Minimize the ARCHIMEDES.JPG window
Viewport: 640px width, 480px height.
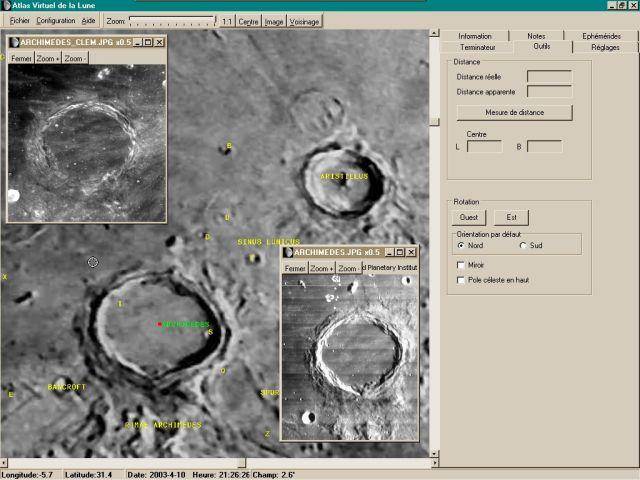[x=389, y=252]
